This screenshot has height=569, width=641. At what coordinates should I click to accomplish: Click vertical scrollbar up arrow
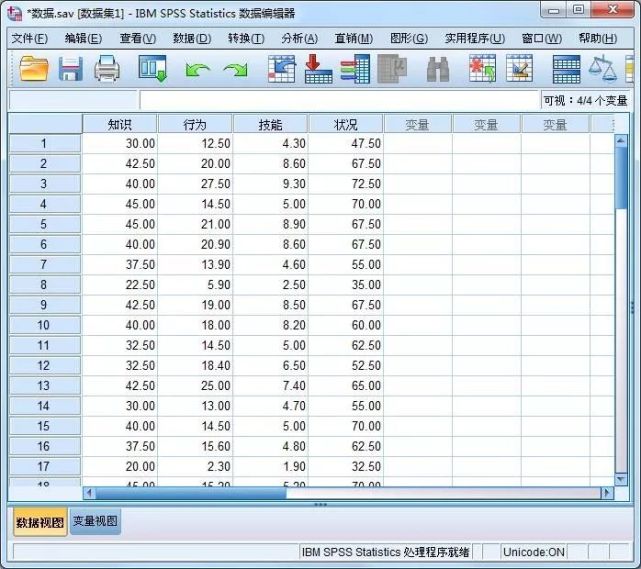(621, 141)
